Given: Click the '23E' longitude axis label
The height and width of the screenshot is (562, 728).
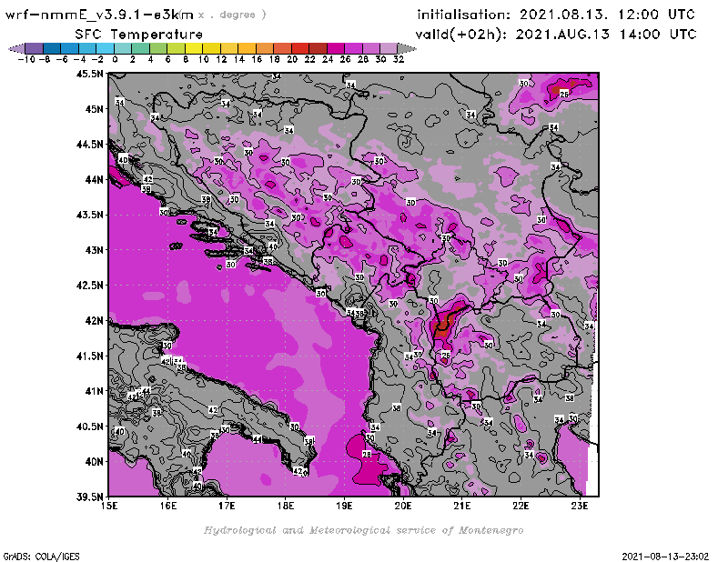Looking at the screenshot, I should tap(580, 506).
